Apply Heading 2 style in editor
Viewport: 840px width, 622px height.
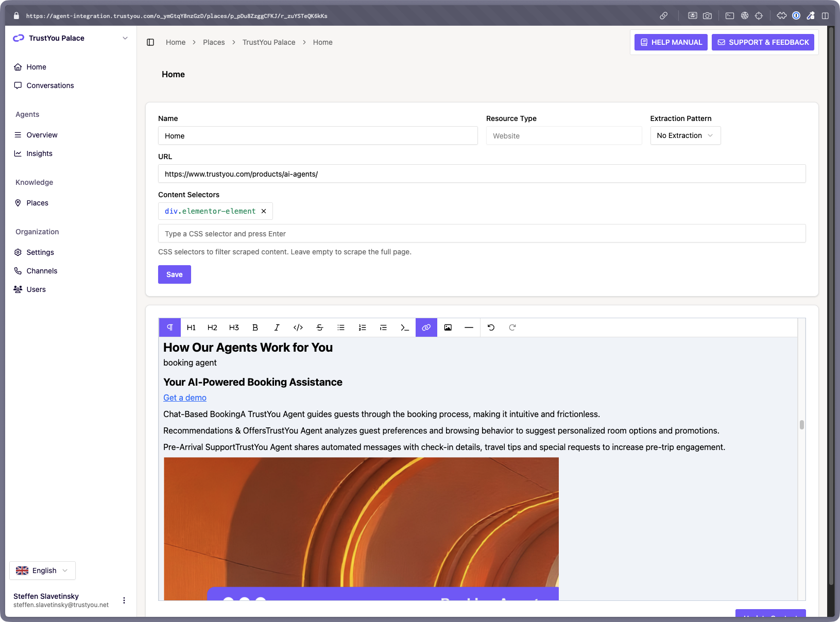212,327
